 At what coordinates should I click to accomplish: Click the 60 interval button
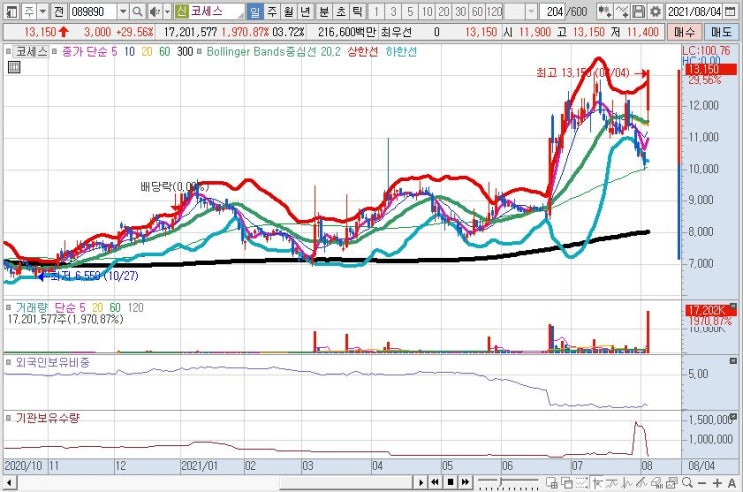tap(477, 11)
